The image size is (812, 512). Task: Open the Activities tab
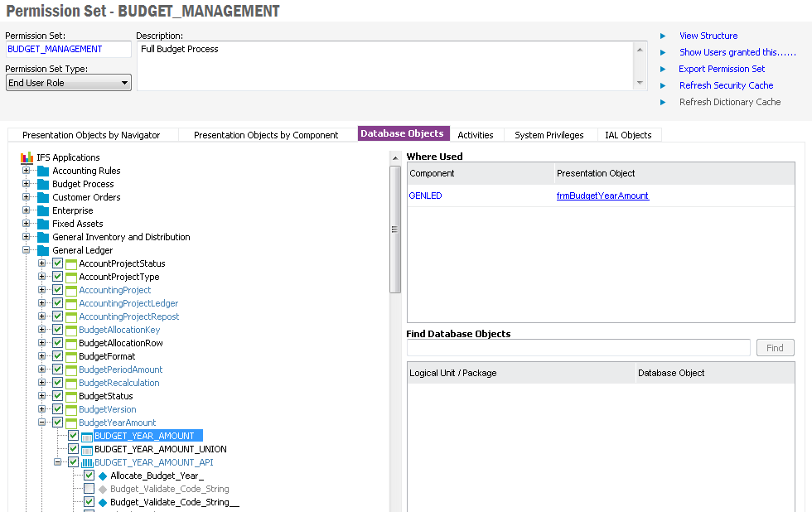coord(476,135)
